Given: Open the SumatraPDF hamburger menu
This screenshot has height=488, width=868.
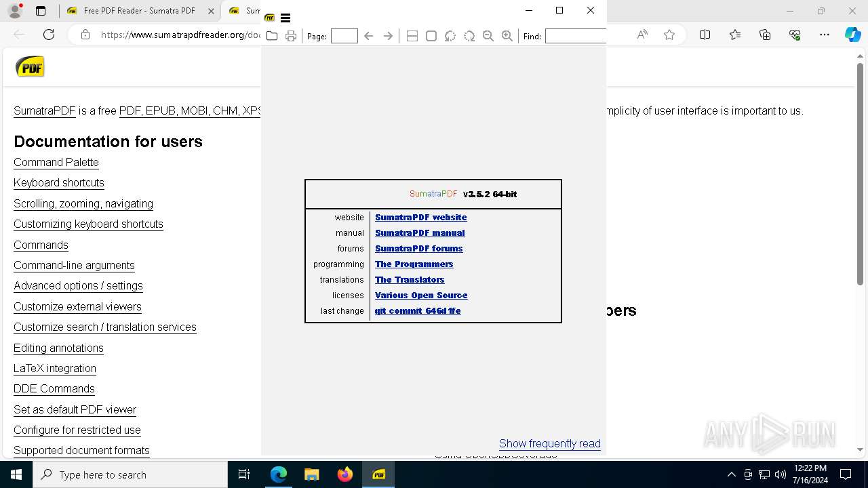Looking at the screenshot, I should pos(285,18).
